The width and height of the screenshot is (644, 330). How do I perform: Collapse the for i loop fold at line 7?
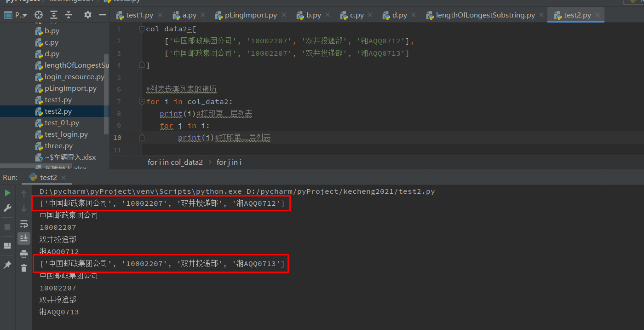coord(142,101)
